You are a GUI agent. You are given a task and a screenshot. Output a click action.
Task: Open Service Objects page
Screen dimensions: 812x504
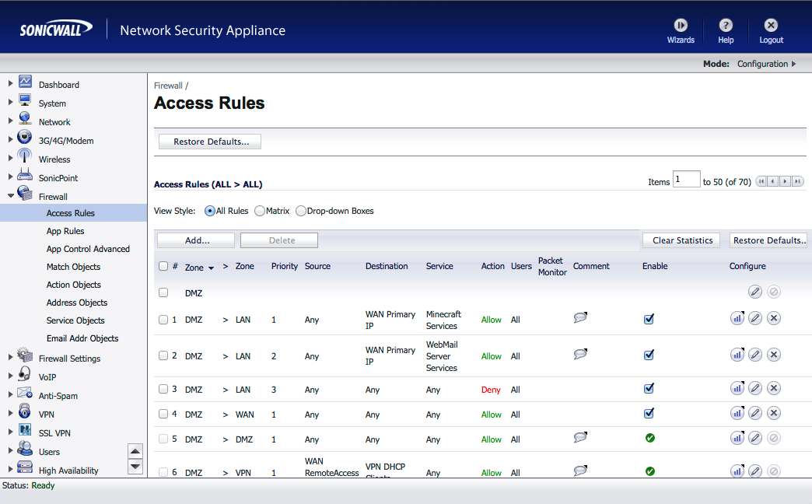click(75, 320)
